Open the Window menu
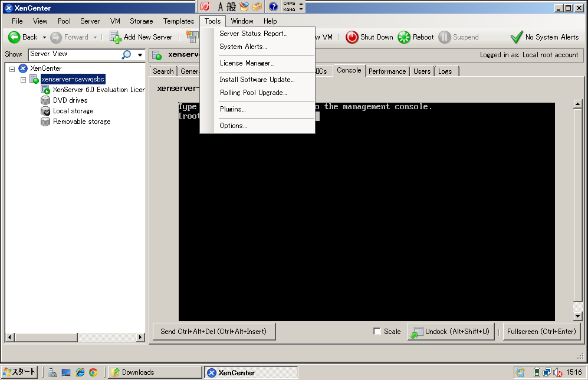The image size is (588, 380). [x=242, y=21]
